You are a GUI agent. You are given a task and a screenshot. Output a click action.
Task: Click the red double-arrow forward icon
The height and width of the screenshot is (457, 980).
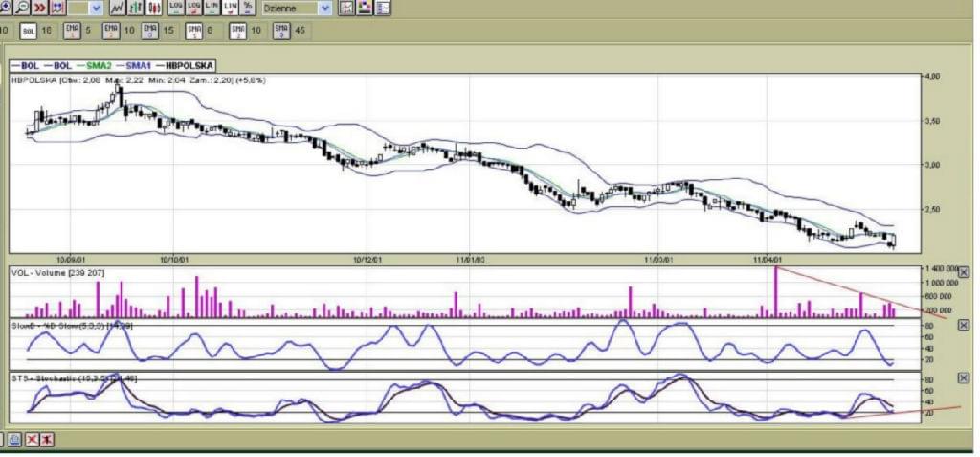point(41,8)
